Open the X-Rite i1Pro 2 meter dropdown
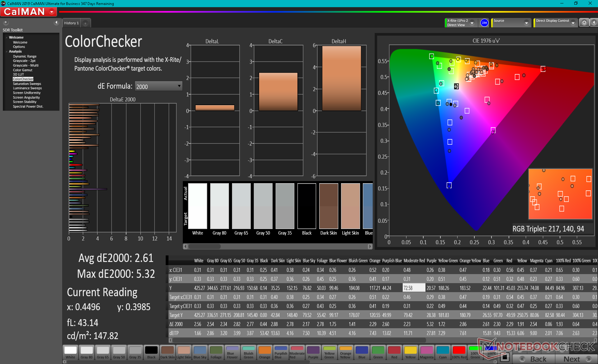Image resolution: width=598 pixels, height=364 pixels. [472, 23]
